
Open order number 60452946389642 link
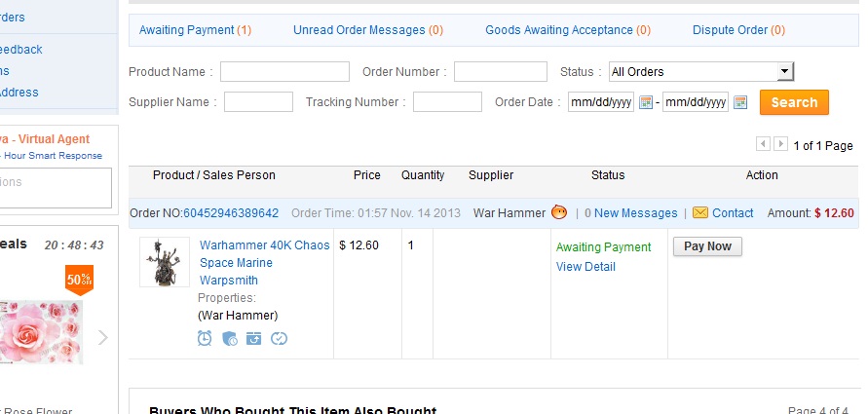click(x=231, y=213)
